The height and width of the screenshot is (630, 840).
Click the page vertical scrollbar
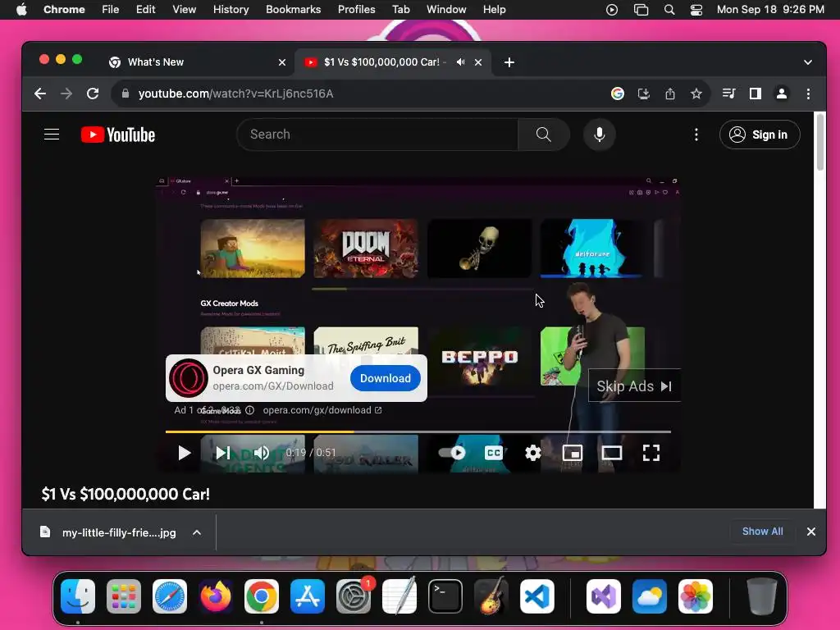point(820,142)
